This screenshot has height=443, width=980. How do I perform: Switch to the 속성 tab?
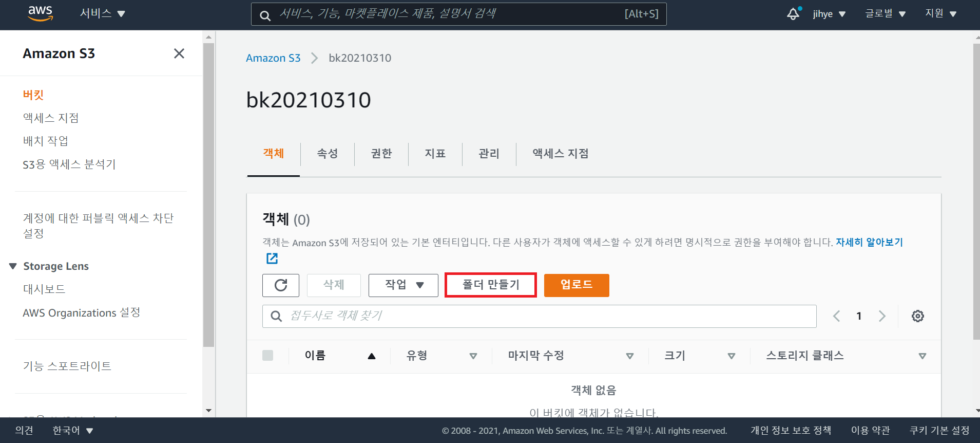328,153
